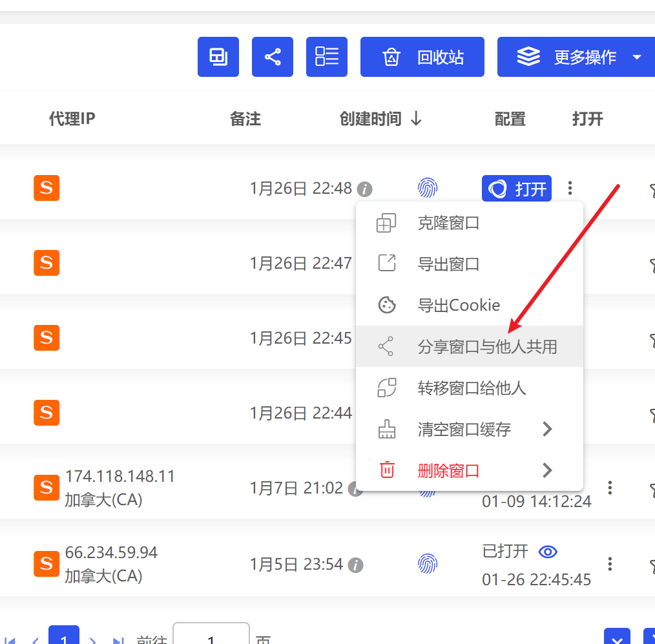Select 分享窗口与他人共用 menu item
Viewport: 655px width, 644px height.
(x=487, y=347)
